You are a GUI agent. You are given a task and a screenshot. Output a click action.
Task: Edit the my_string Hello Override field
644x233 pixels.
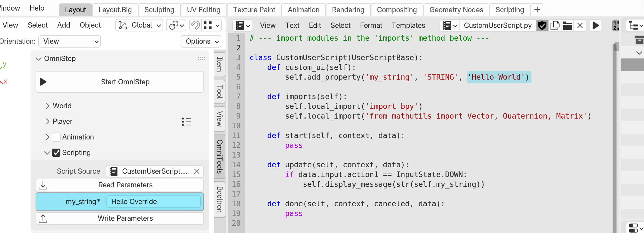pos(154,202)
